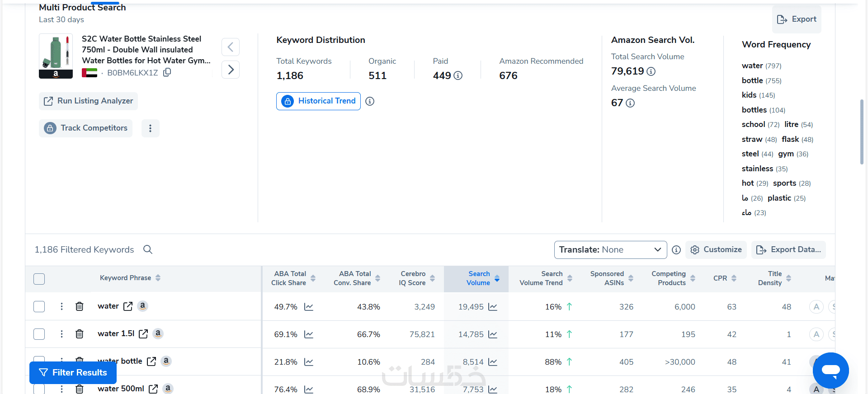868x394 pixels.
Task: Tick the 'water 1.5l' row checkbox
Action: (x=39, y=334)
